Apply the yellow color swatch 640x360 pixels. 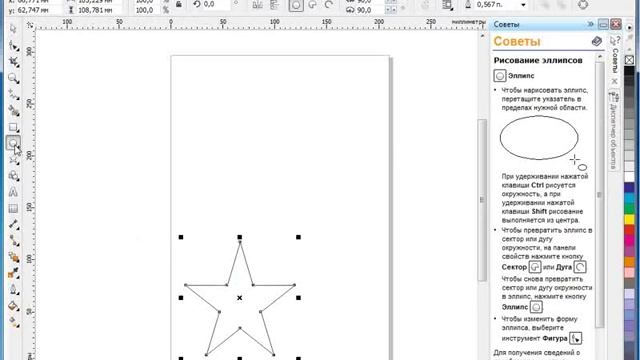[x=629, y=220]
